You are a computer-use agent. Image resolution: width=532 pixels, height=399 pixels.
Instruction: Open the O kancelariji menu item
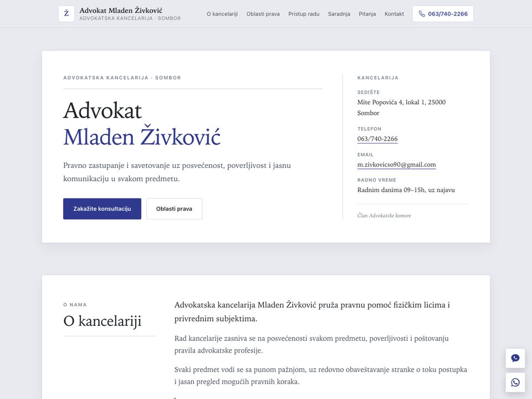222,14
